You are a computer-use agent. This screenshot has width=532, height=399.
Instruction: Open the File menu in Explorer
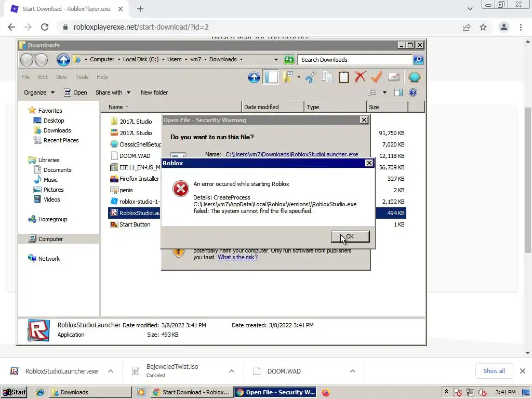[x=25, y=77]
